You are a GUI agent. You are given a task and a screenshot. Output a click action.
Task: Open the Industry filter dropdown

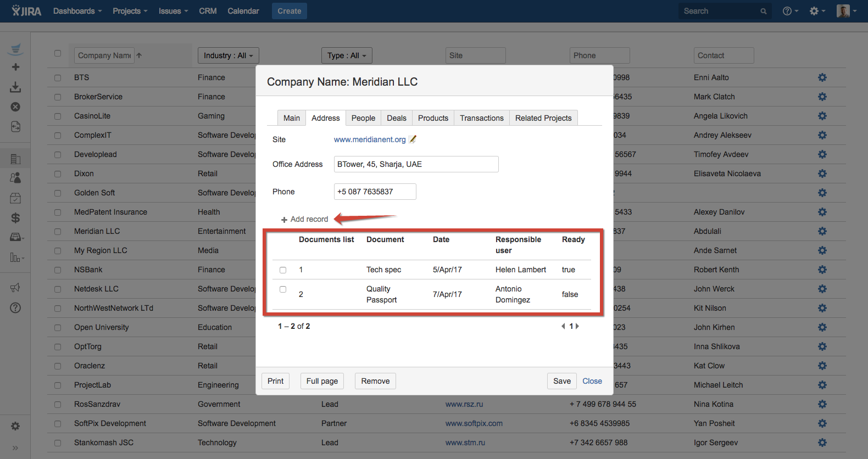tap(228, 55)
